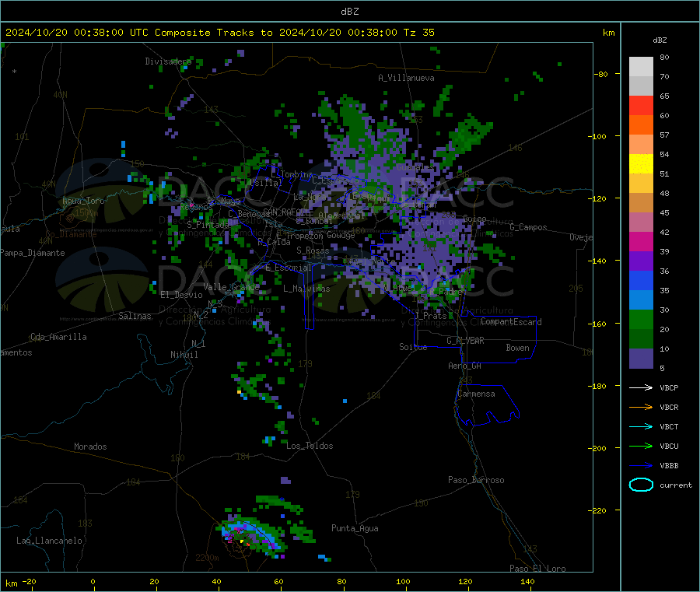Click the Punta_Agua place label
Screen dimensions: 700x592
[355, 528]
